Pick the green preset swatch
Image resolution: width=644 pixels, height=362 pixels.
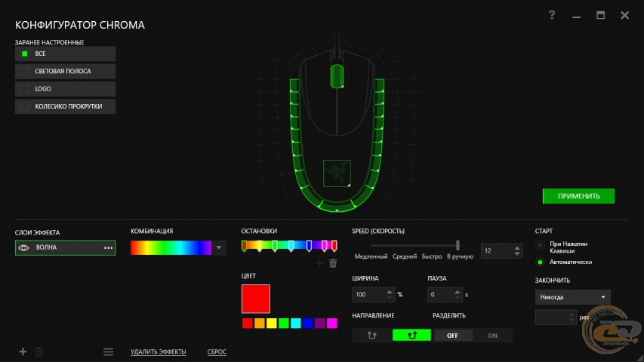click(284, 324)
